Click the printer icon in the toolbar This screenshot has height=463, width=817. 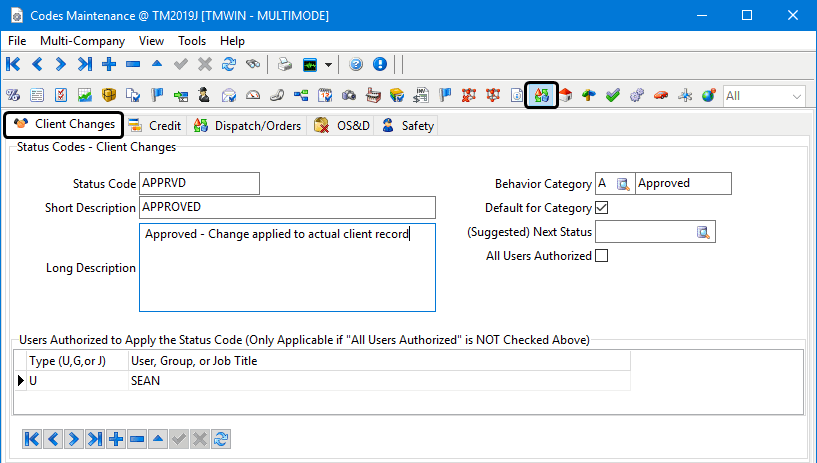pos(284,65)
